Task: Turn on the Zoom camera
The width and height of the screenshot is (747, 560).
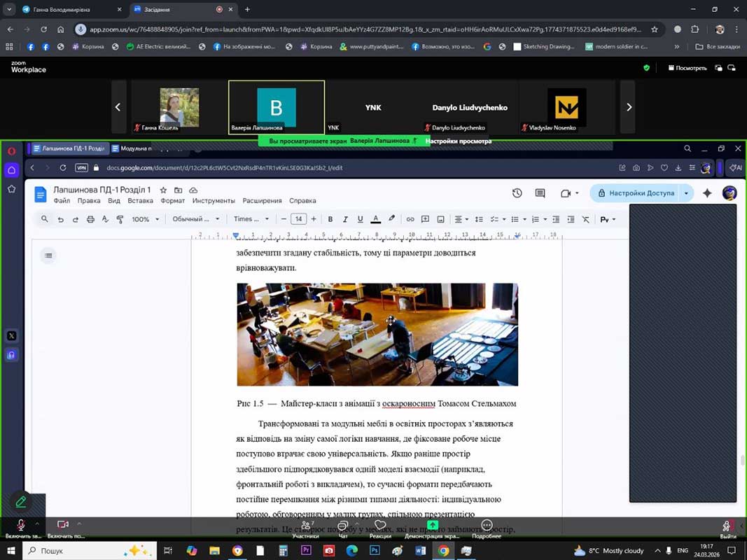Action: pyautogui.click(x=63, y=525)
